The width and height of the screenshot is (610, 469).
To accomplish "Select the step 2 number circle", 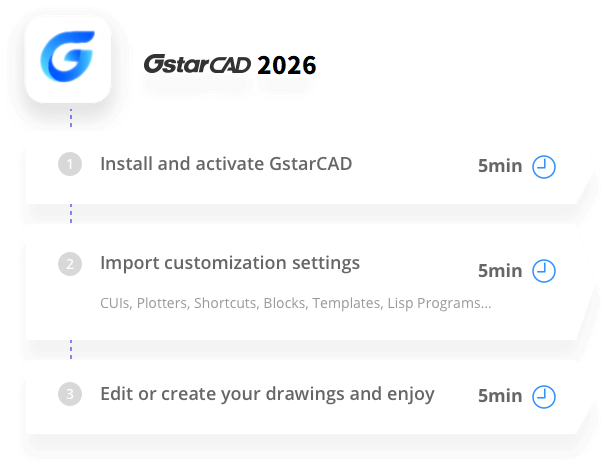I will coord(70,265).
